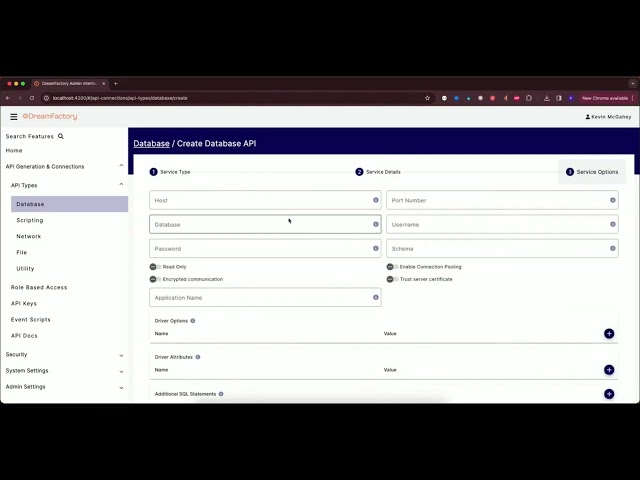Open API Docs page
Image resolution: width=640 pixels, height=480 pixels.
[x=24, y=336]
